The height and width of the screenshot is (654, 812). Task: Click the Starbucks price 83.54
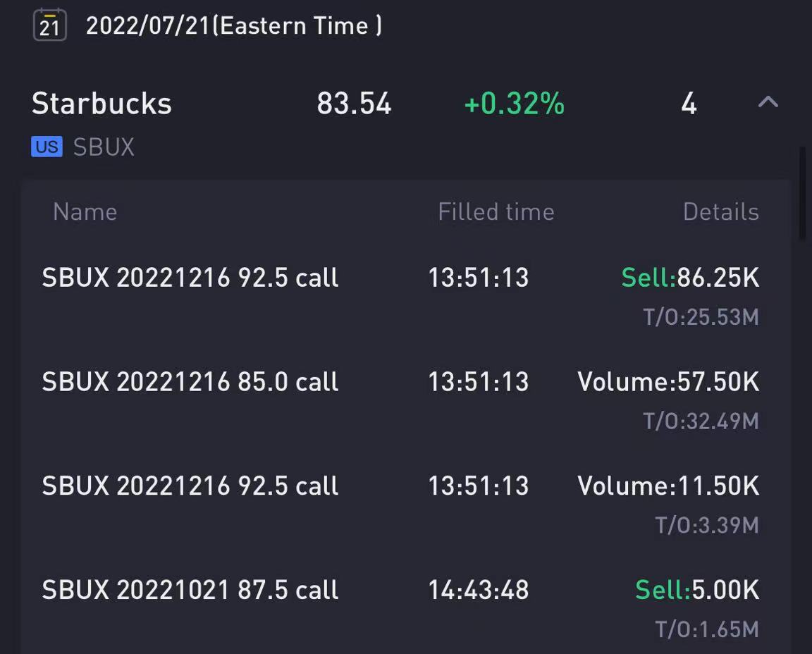355,104
